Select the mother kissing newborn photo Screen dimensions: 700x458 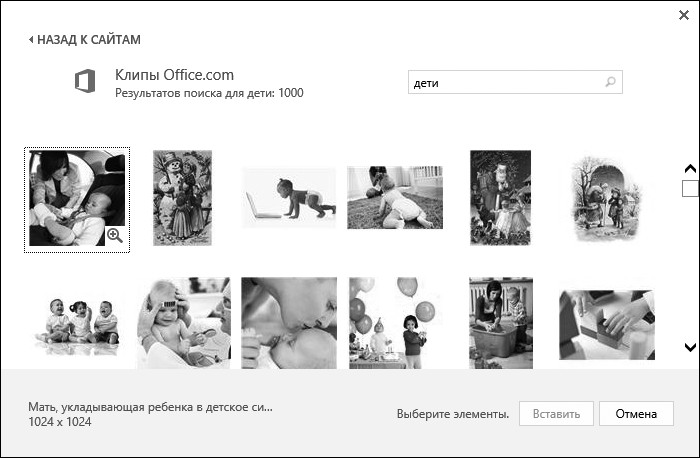[x=288, y=323]
